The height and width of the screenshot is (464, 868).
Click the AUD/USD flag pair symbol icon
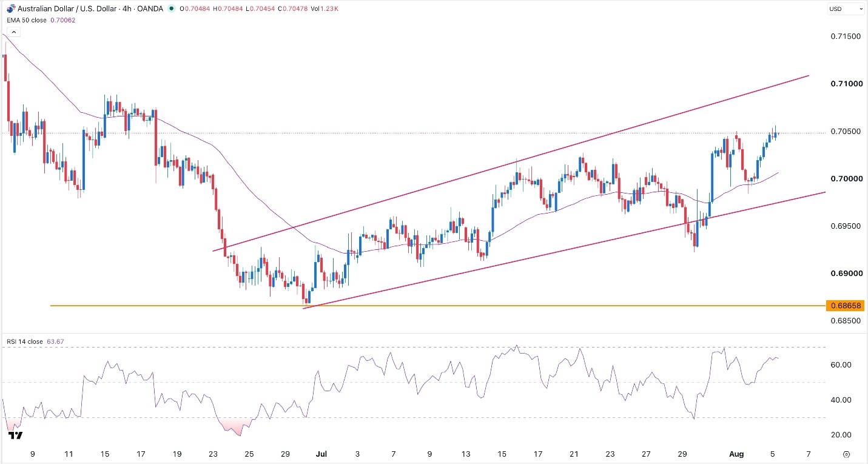click(x=10, y=7)
